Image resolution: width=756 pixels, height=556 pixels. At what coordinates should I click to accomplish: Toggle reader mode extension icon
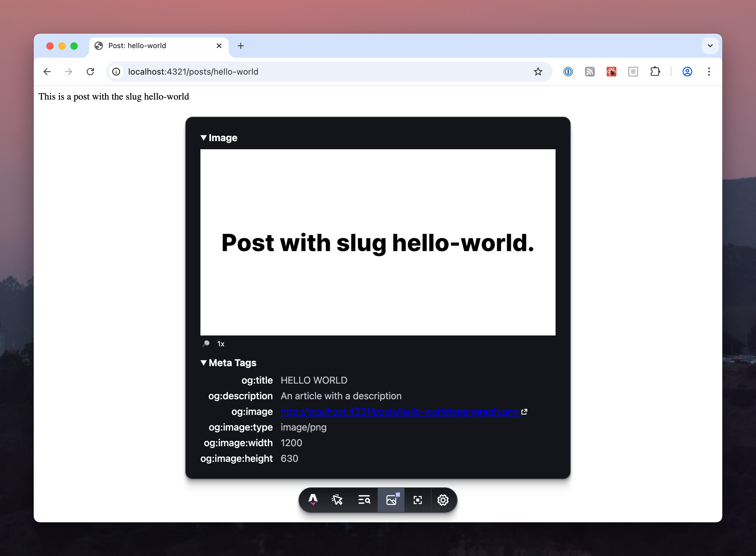tap(633, 72)
